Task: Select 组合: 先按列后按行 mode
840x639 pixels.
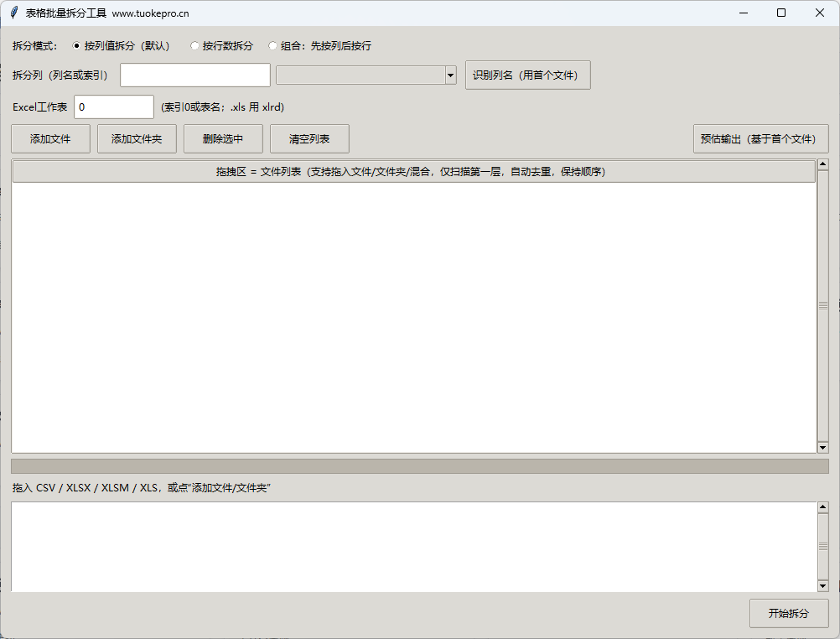Action: [273, 46]
